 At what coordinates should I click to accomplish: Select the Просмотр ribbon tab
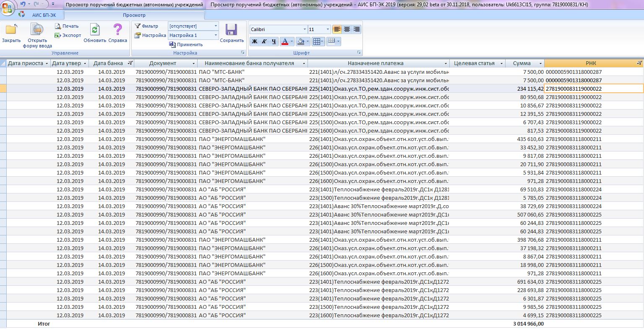[134, 15]
